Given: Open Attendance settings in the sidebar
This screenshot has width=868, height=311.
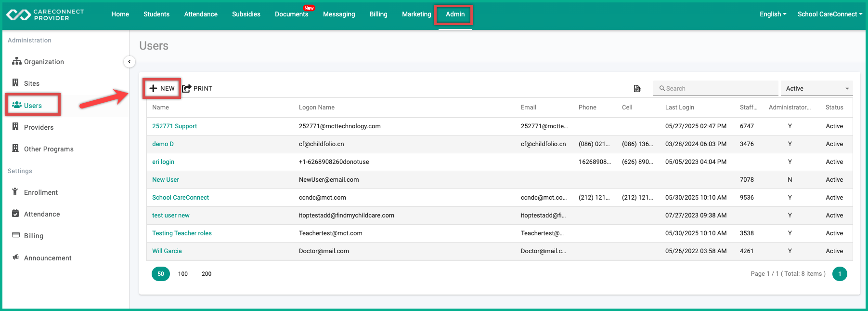Looking at the screenshot, I should [36, 214].
